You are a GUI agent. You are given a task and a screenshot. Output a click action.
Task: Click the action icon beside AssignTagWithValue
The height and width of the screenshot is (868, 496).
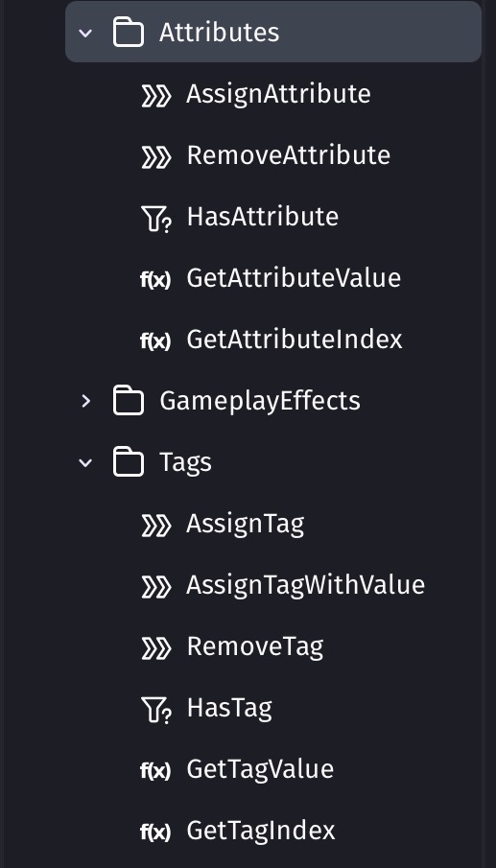click(156, 587)
